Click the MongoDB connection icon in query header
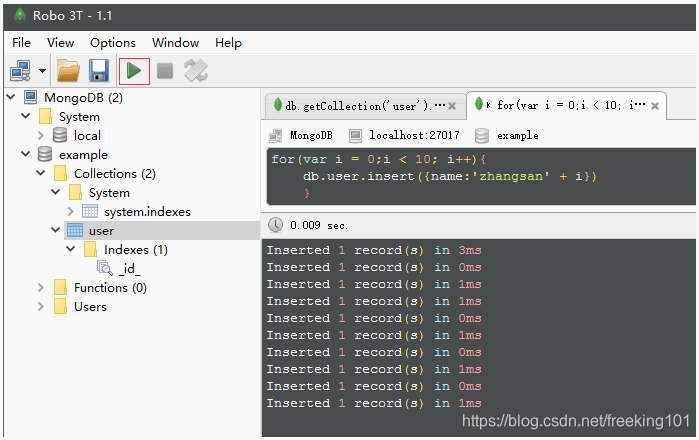Screen dimensions: 699x440 click(x=276, y=135)
